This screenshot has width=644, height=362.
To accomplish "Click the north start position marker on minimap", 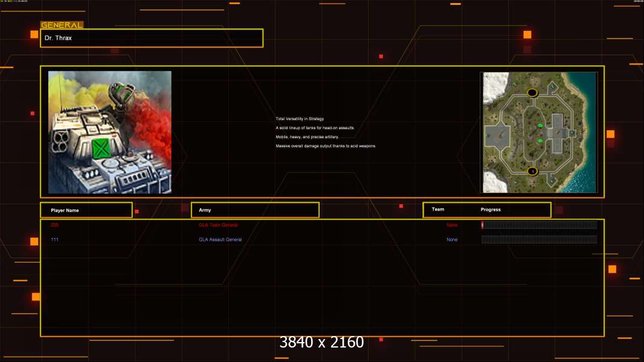I will [532, 93].
